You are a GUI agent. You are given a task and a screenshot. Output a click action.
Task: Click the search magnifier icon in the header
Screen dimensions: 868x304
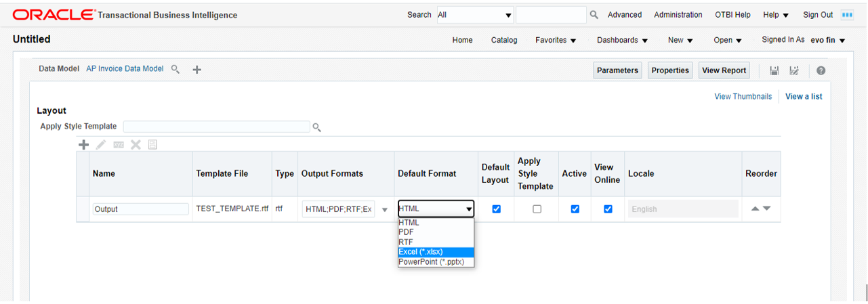(594, 15)
